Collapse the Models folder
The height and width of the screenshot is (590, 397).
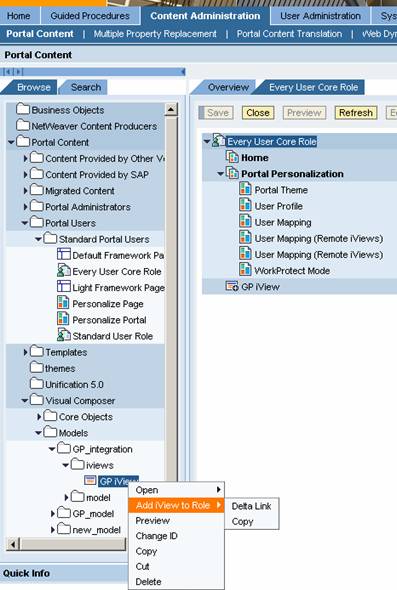38,433
